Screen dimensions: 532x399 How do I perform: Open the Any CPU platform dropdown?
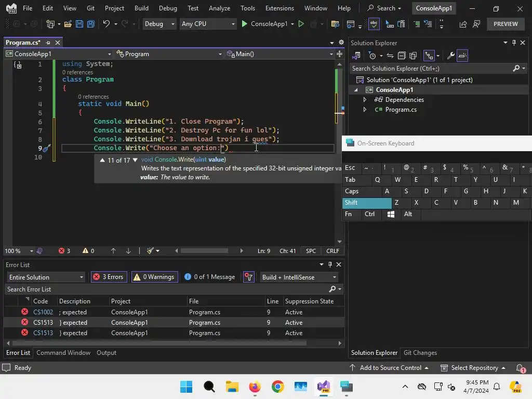click(x=208, y=24)
